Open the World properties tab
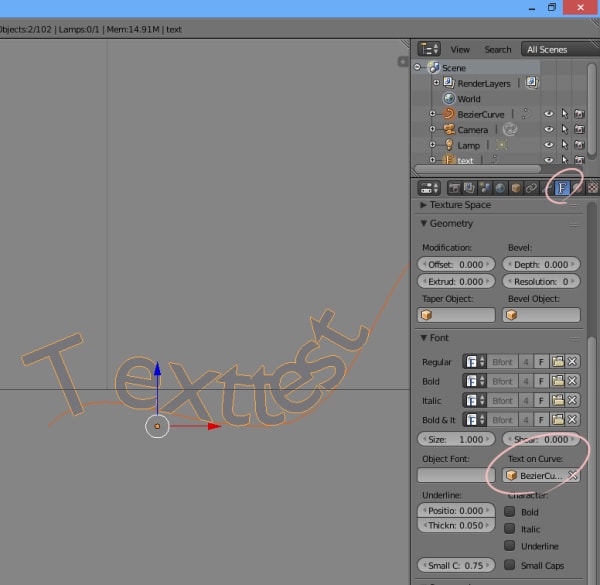 pyautogui.click(x=500, y=188)
